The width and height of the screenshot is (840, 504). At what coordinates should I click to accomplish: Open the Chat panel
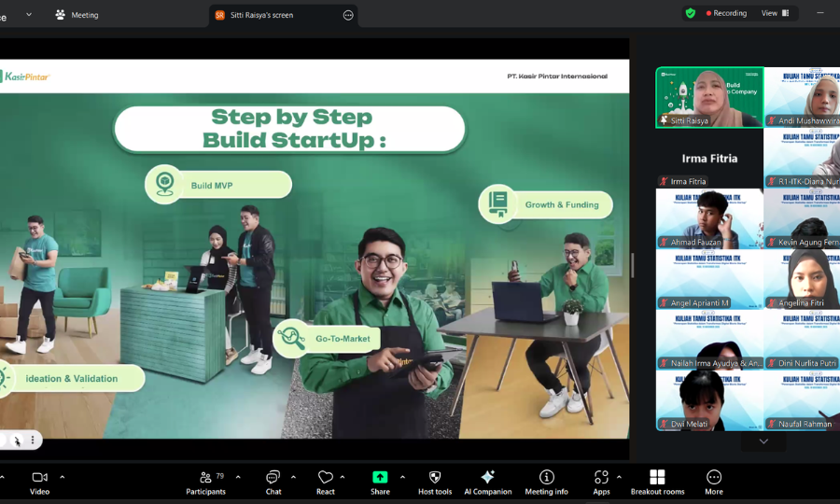coord(273,483)
